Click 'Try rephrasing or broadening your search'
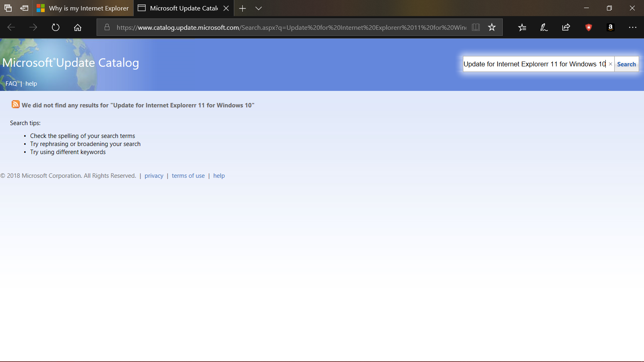Image resolution: width=644 pixels, height=362 pixels. point(85,144)
